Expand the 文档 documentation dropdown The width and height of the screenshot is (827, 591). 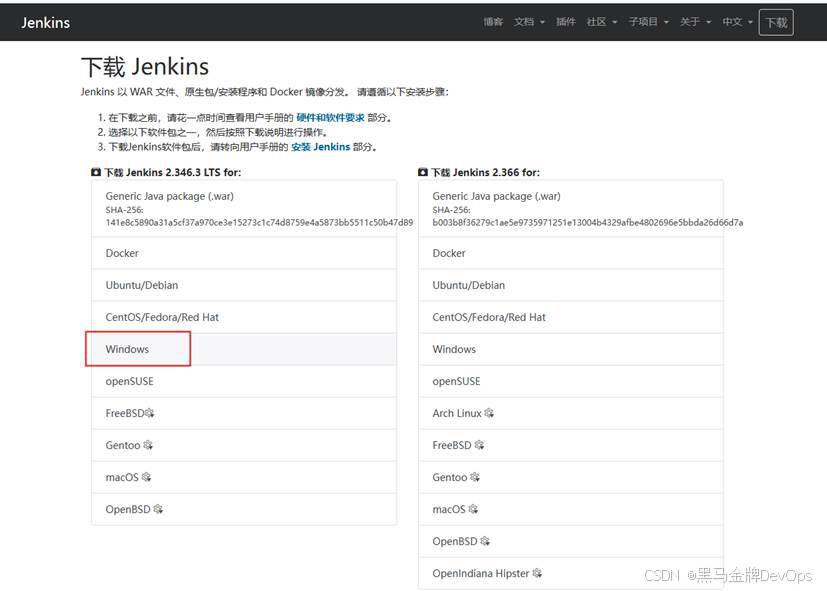point(529,22)
